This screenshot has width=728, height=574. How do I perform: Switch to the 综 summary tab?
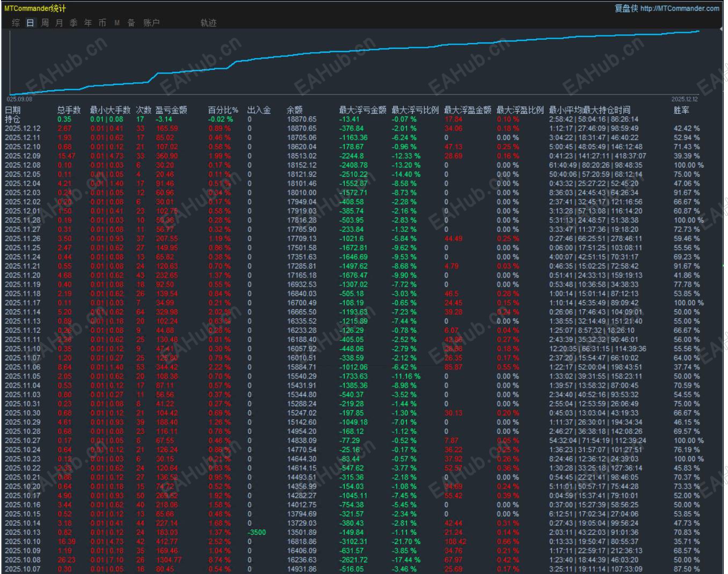point(16,23)
